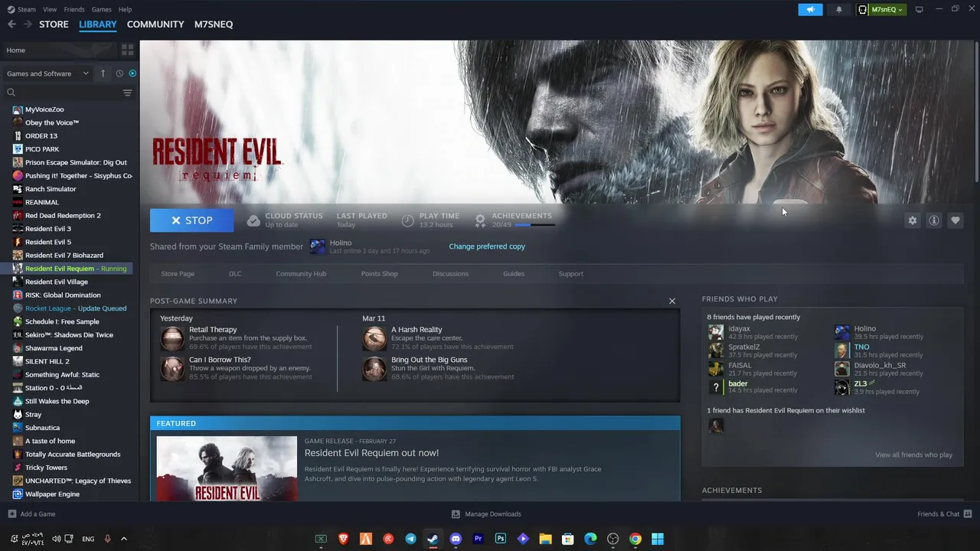Click Retail Therapy achievement icon
The image size is (980, 551).
coord(172,338)
